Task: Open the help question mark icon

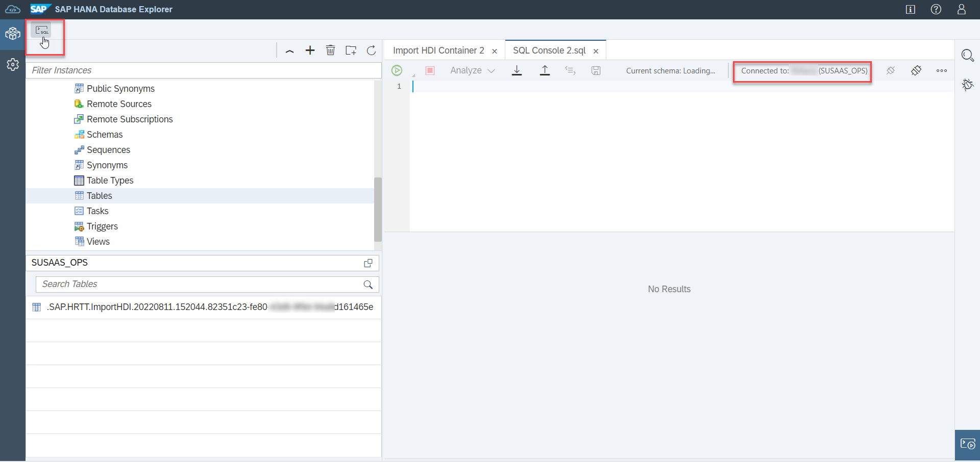Action: pos(936,9)
